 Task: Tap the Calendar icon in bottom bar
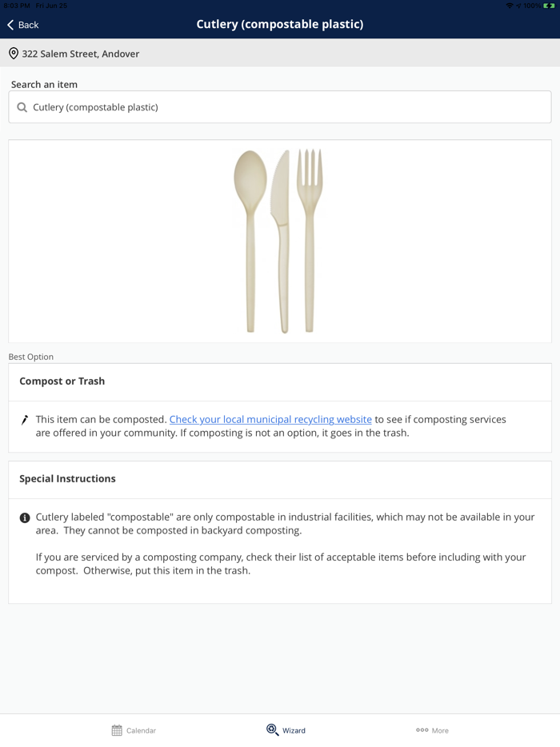[x=117, y=730]
